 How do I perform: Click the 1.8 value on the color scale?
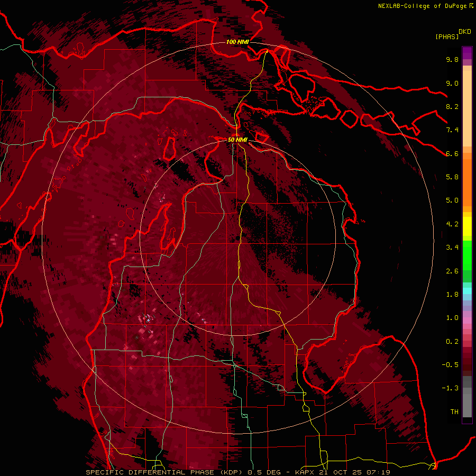(452, 295)
